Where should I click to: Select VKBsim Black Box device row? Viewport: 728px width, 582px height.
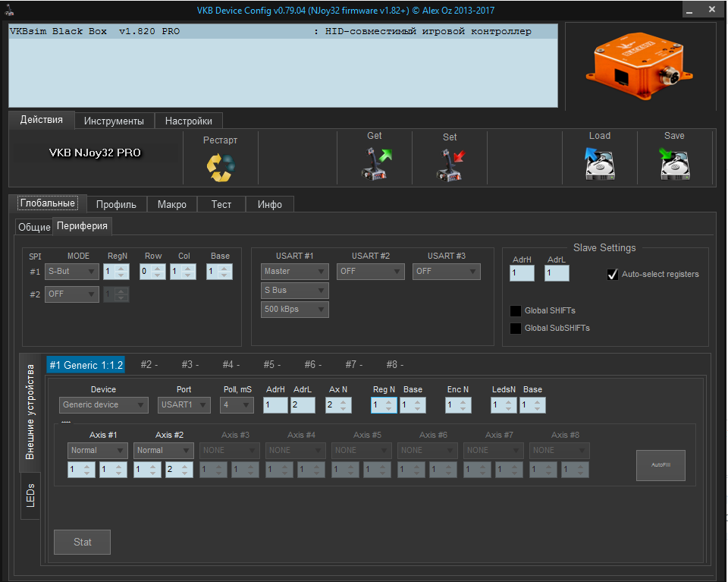(x=283, y=32)
